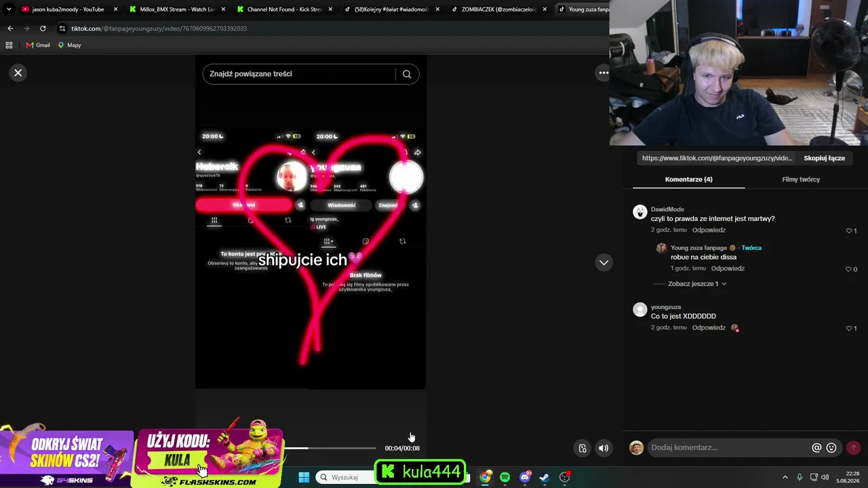Switch to Komentarze (4) tab
Image resolution: width=868 pixels, height=488 pixels.
688,180
